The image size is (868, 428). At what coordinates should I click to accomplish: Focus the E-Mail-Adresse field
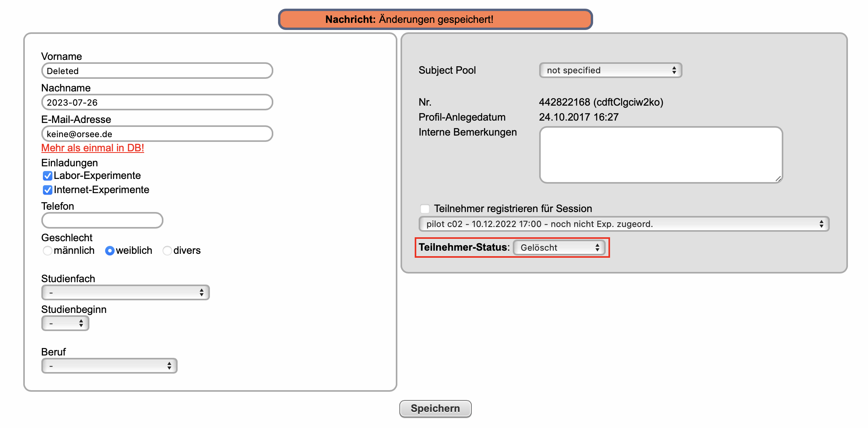coord(157,134)
